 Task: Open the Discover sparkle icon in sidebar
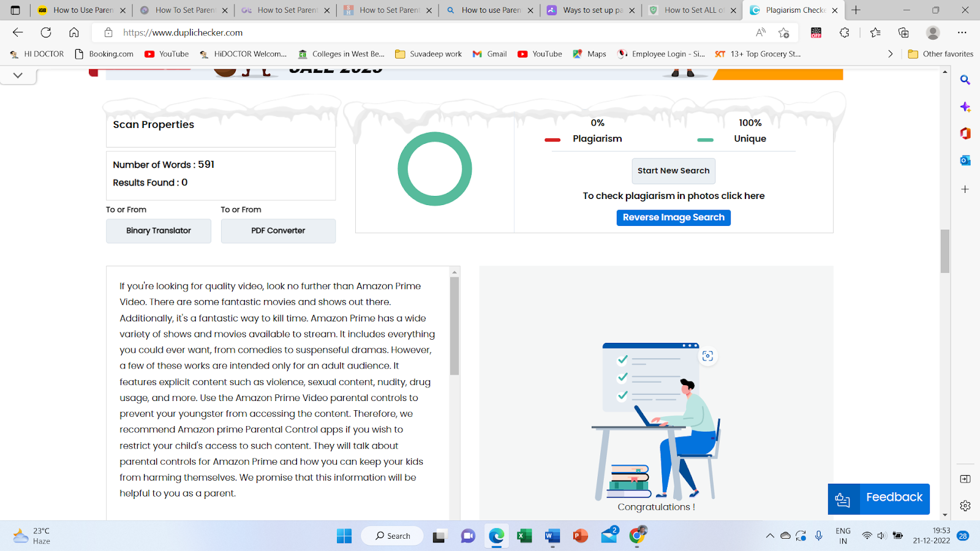[x=965, y=107]
